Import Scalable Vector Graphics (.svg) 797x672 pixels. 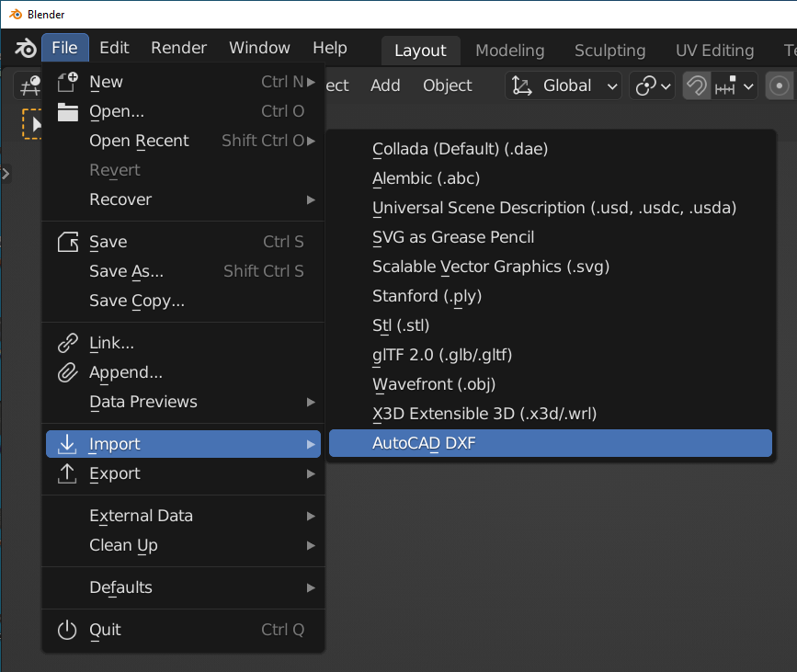551,267
